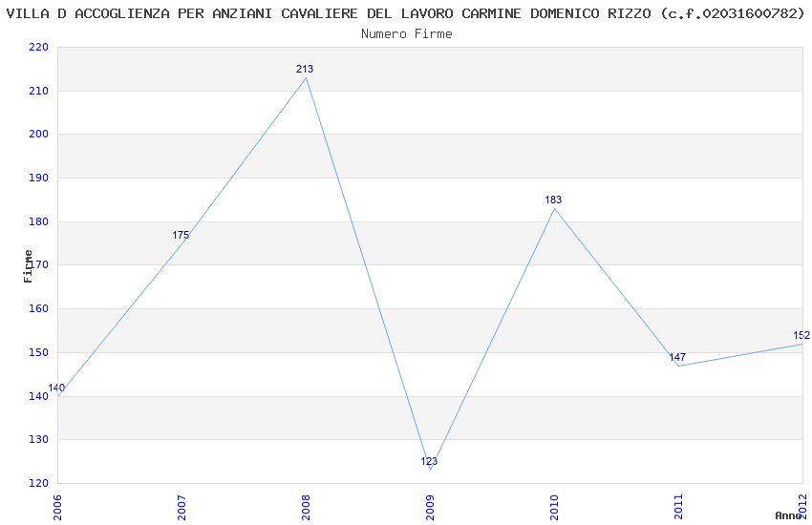Viewport: 812px width, 525px height.
Task: Click the 160 y-axis tick label
Action: tap(39, 308)
